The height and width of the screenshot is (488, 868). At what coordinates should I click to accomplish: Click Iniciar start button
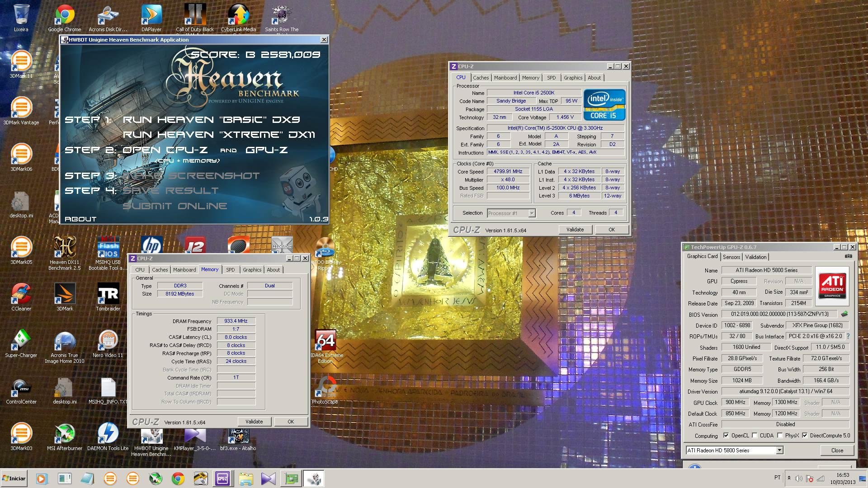click(x=14, y=478)
